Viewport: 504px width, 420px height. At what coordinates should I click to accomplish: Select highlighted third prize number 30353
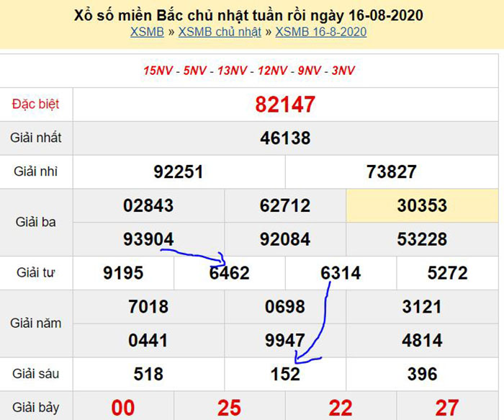tap(422, 206)
